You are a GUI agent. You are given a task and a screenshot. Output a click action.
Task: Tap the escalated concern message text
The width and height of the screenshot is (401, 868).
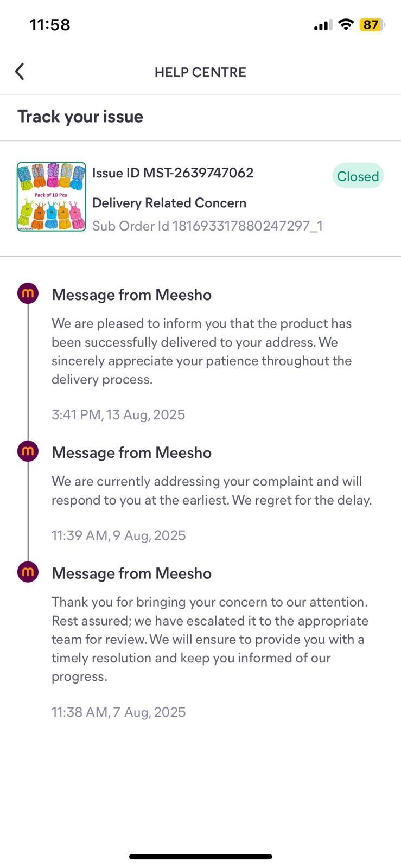coord(209,639)
